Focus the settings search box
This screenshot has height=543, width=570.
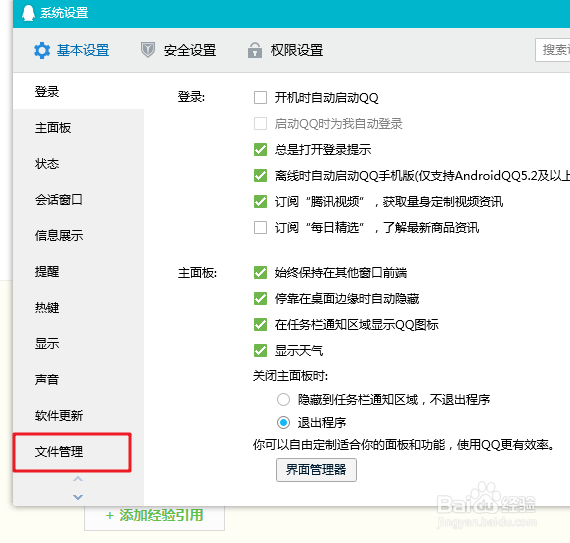click(x=553, y=50)
